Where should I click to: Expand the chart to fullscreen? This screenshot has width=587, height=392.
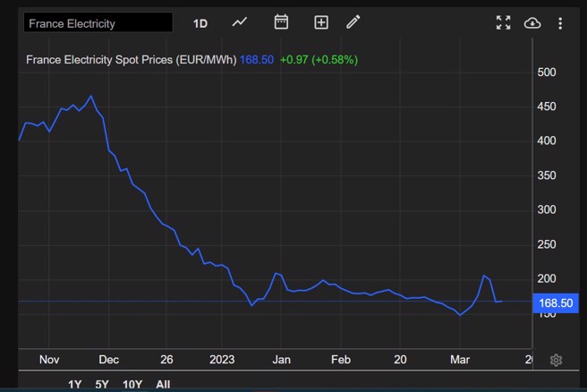[x=504, y=23]
